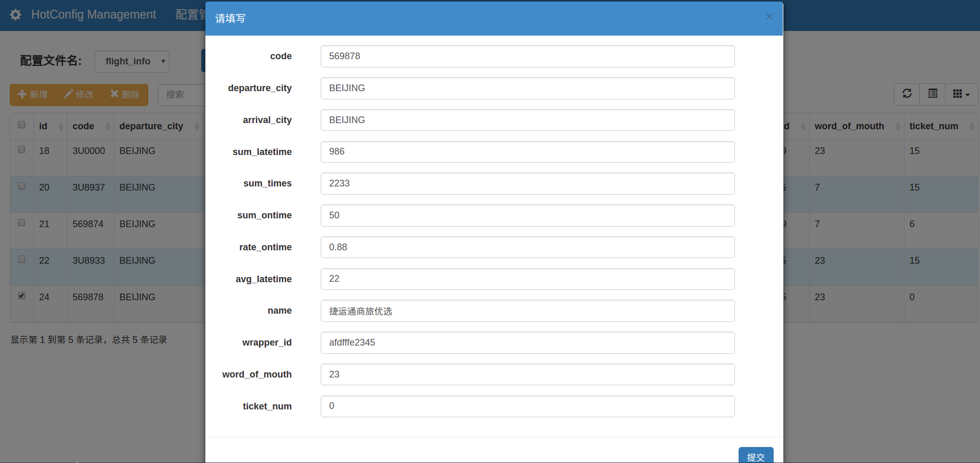Click the HotConfig Management title link

point(93,14)
